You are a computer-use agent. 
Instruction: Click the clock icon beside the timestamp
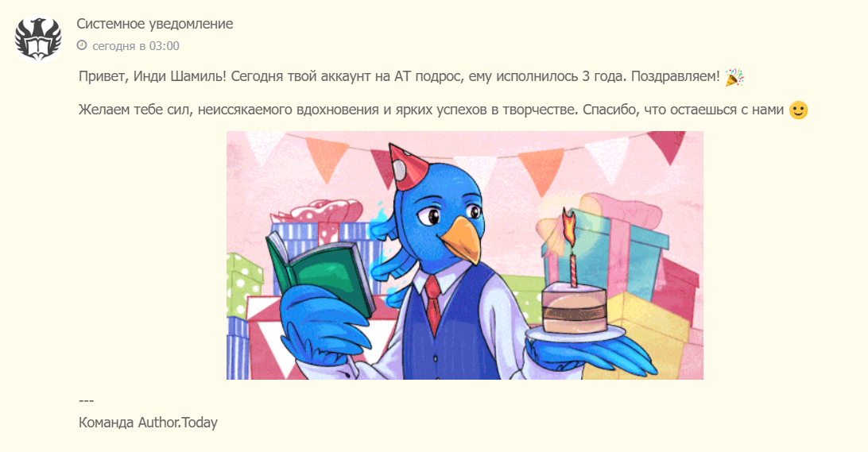pyautogui.click(x=82, y=45)
